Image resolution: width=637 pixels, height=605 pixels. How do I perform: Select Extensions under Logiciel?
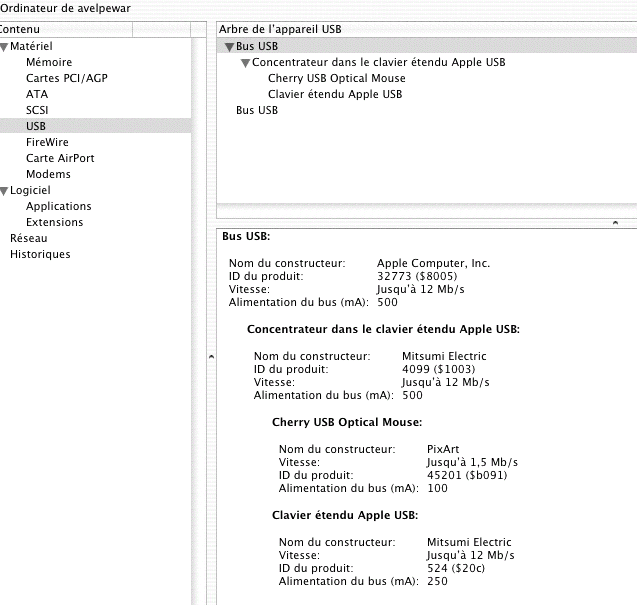[54, 222]
